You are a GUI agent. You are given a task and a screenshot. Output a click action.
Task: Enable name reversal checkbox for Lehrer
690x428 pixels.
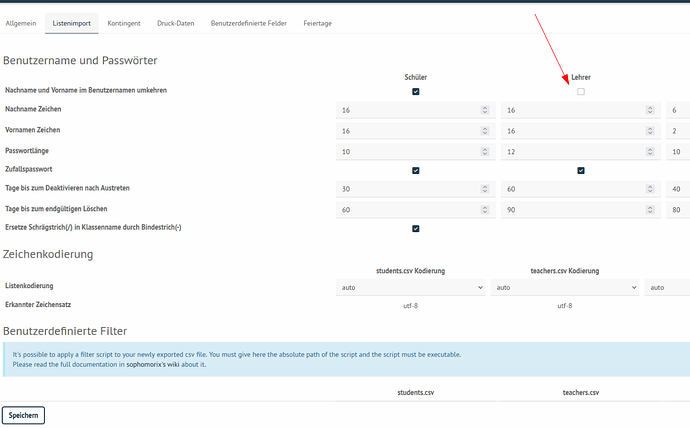[x=581, y=91]
